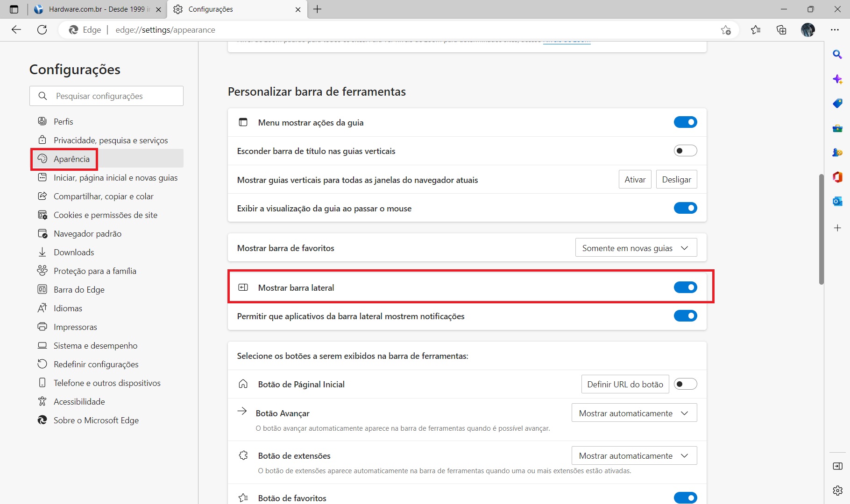Click Definir URL do botão

pyautogui.click(x=625, y=384)
